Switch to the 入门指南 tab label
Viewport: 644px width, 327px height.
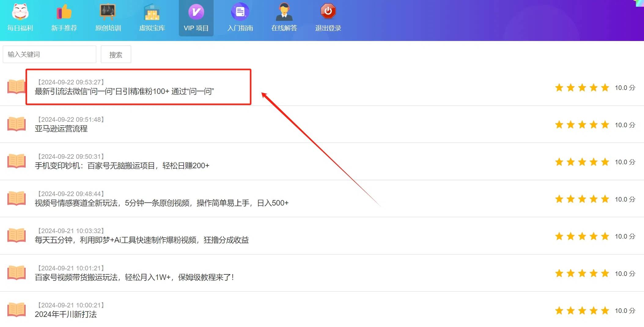click(x=240, y=28)
